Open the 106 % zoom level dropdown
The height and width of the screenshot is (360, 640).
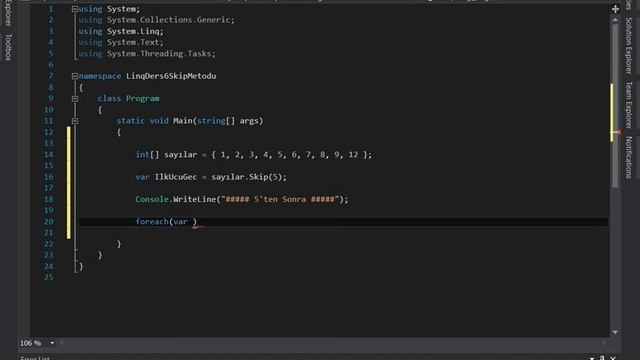tap(52, 343)
